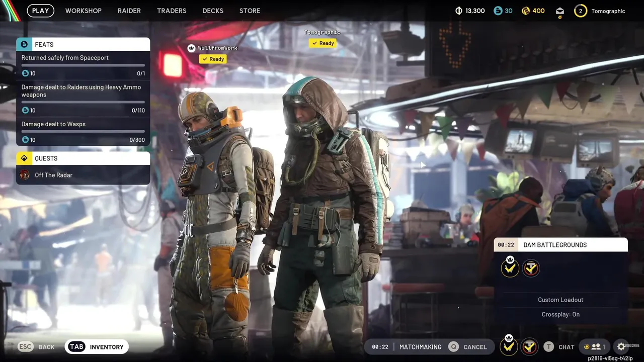Click the Quests panel header icon

24,158
